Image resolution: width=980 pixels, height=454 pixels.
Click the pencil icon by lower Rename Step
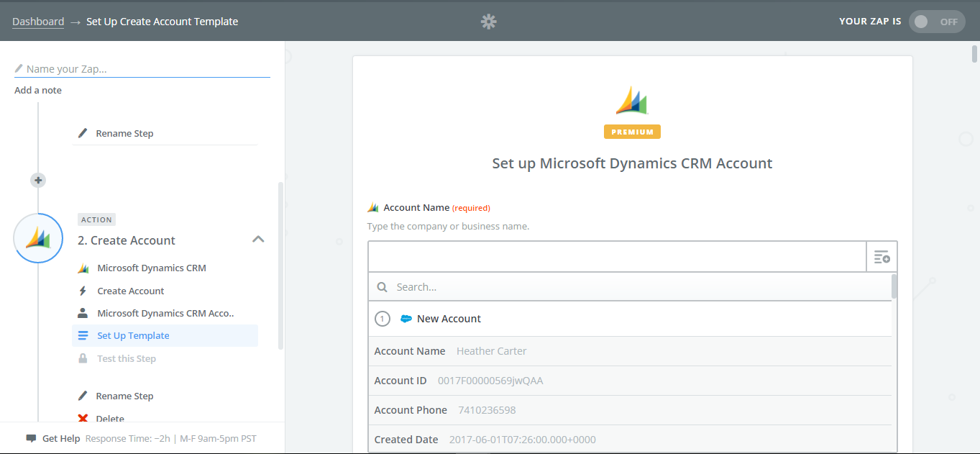tap(83, 396)
